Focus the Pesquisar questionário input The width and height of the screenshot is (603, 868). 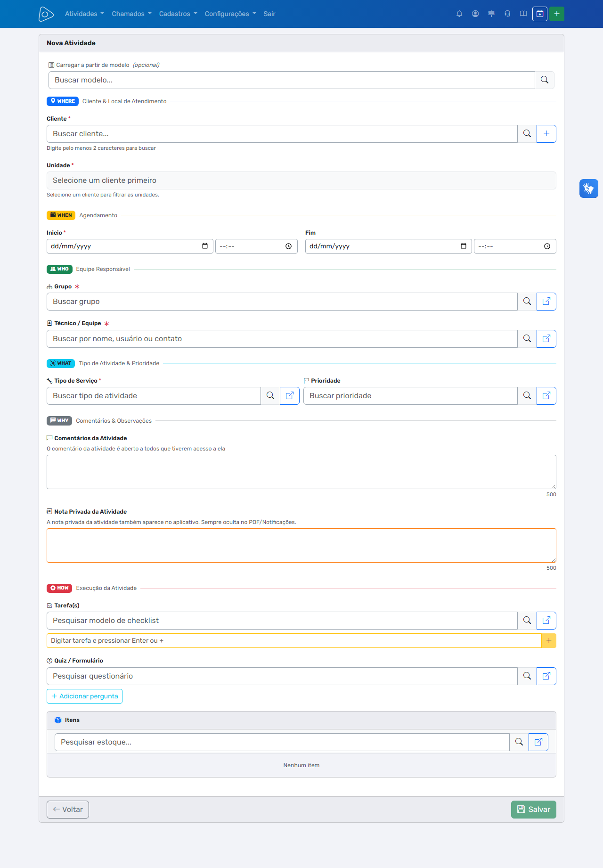tap(282, 676)
